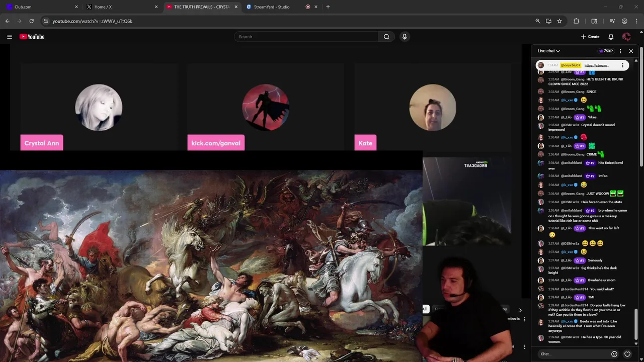Click the "lmfao" chat message
644x362 pixels.
coord(603,176)
